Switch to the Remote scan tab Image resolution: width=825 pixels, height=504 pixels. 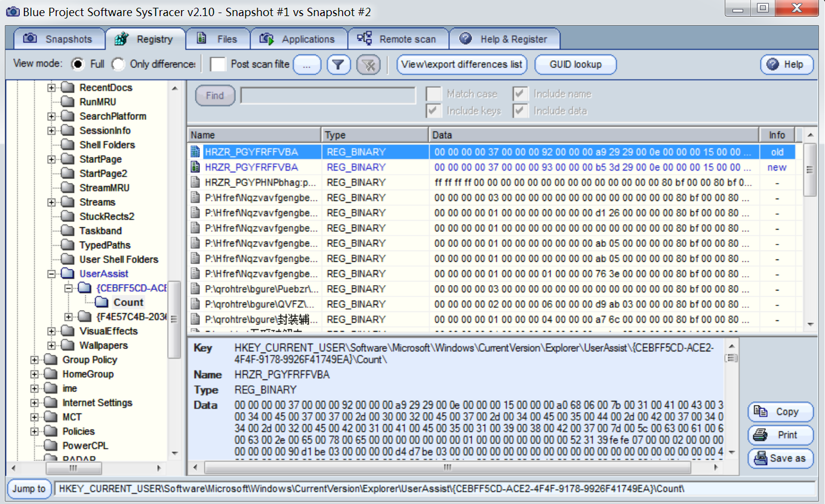coord(398,39)
